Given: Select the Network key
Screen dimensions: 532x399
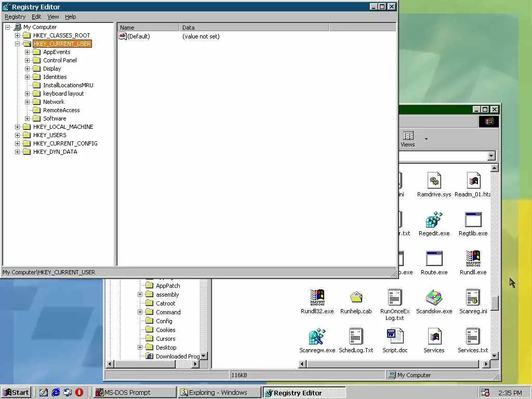Looking at the screenshot, I should tap(54, 102).
